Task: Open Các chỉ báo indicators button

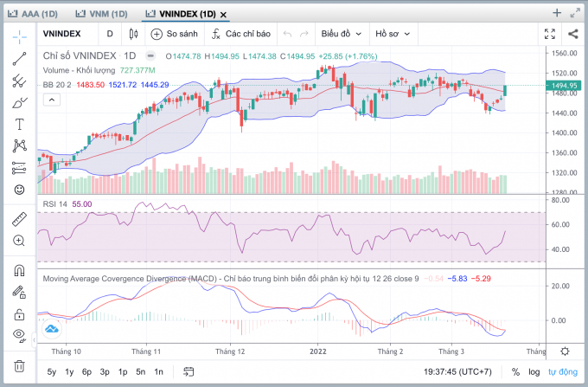Action: pyautogui.click(x=241, y=34)
